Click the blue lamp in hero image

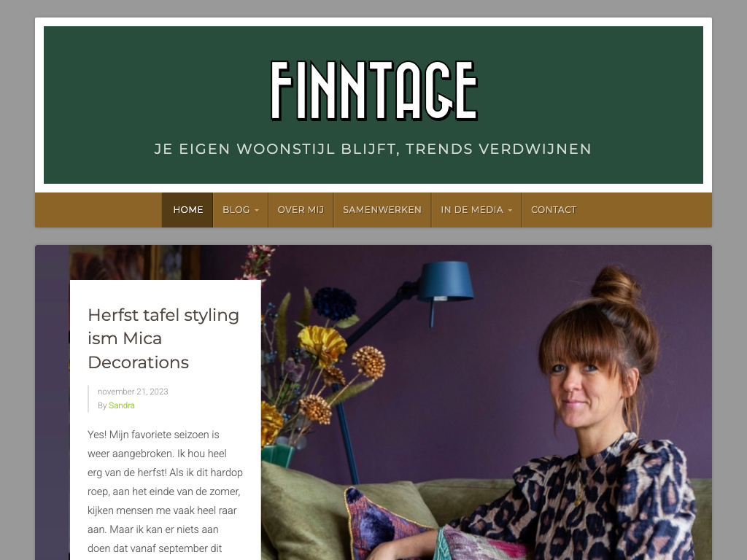click(445, 282)
